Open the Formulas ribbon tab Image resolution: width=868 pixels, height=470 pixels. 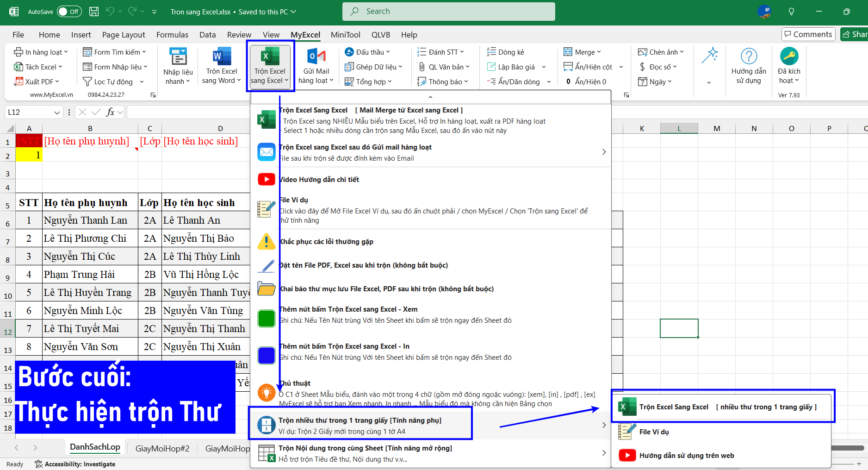[x=172, y=35]
